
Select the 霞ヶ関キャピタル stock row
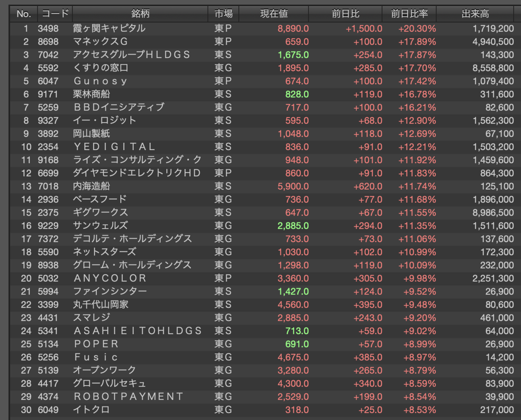(x=262, y=29)
